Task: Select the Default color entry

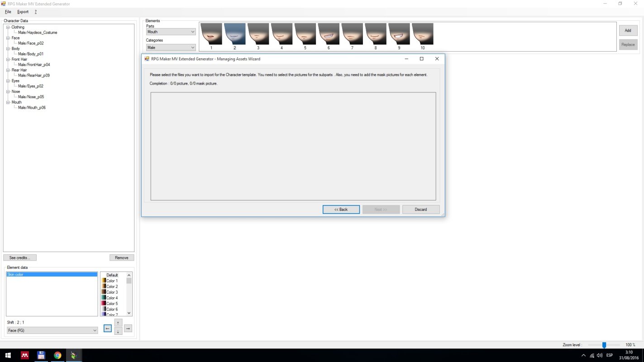Action: click(x=112, y=275)
